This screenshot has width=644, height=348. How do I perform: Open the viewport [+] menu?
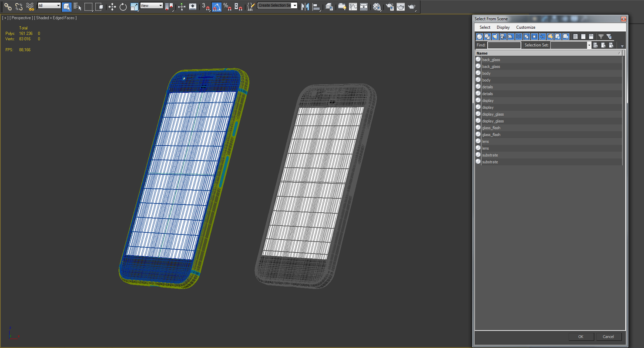point(5,18)
